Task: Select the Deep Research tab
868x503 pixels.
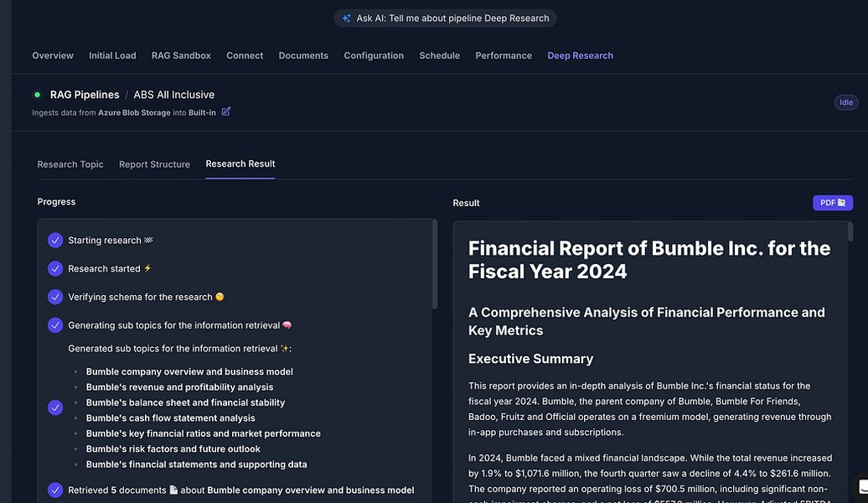Action: pyautogui.click(x=580, y=55)
